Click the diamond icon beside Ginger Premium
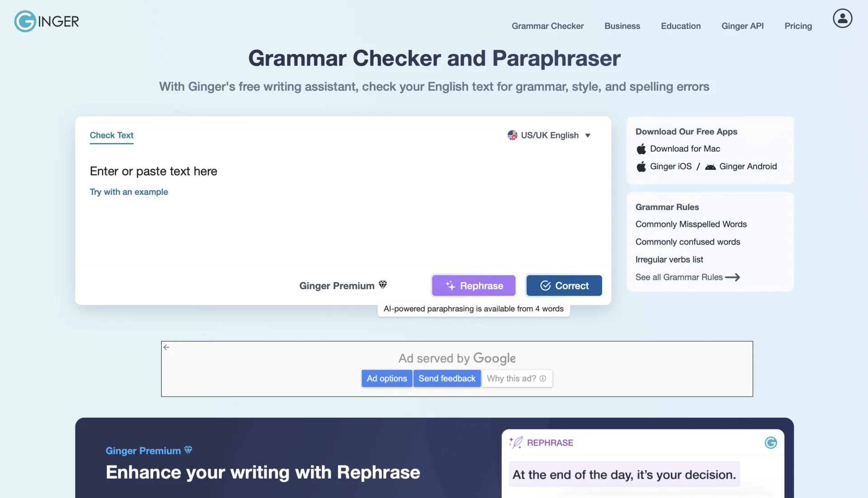 point(383,285)
